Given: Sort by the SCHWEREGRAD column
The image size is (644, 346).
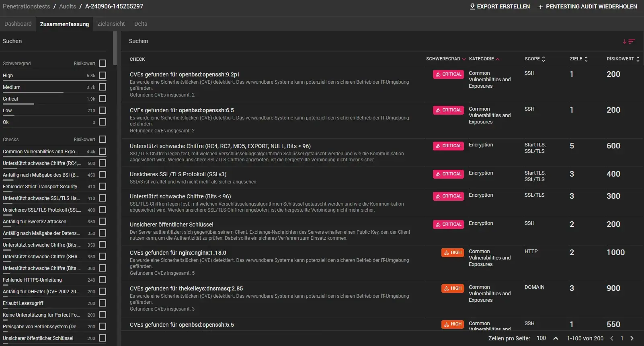Looking at the screenshot, I should 446,59.
